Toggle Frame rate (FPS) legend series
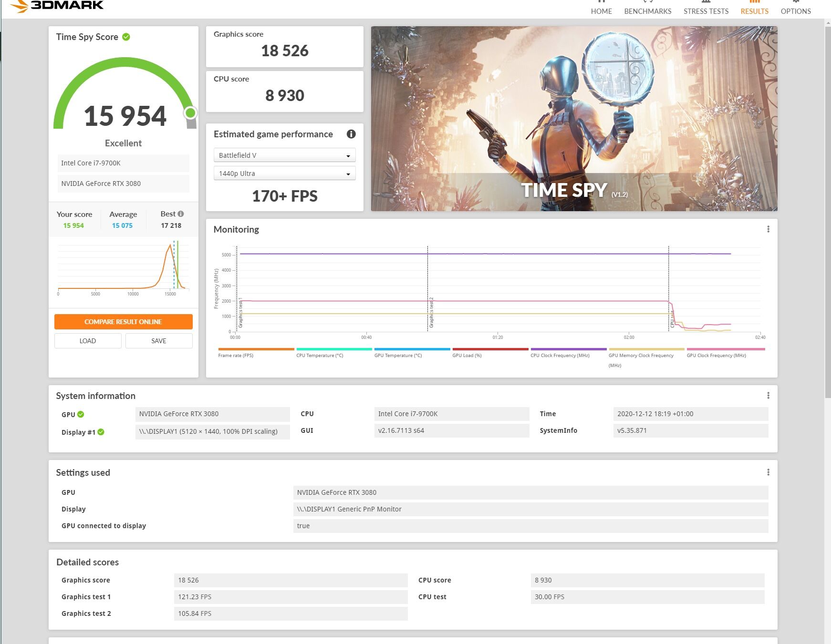Image resolution: width=831 pixels, height=644 pixels. point(256,353)
